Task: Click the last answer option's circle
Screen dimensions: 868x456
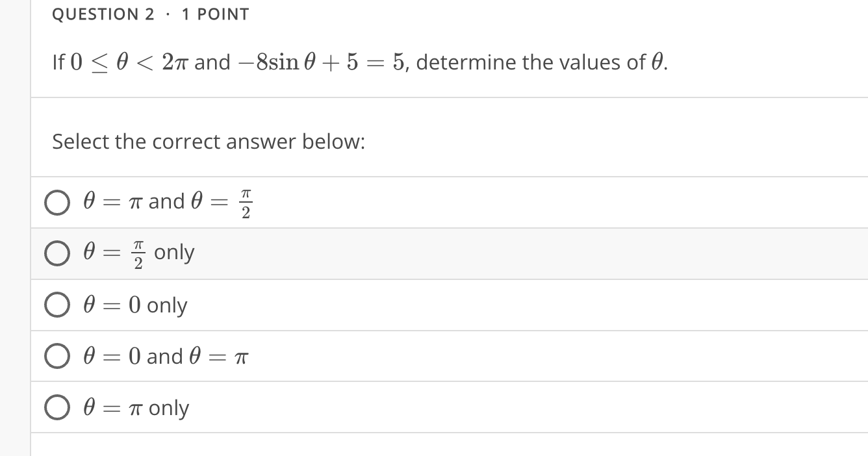Action: click(x=57, y=407)
